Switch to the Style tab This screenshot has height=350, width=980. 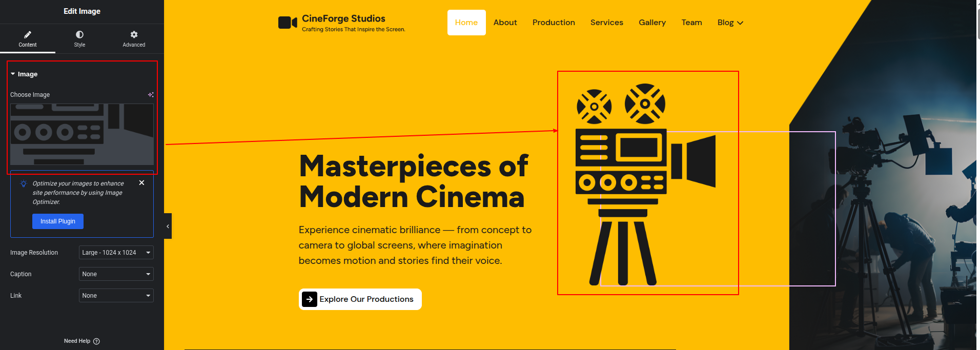(x=79, y=35)
